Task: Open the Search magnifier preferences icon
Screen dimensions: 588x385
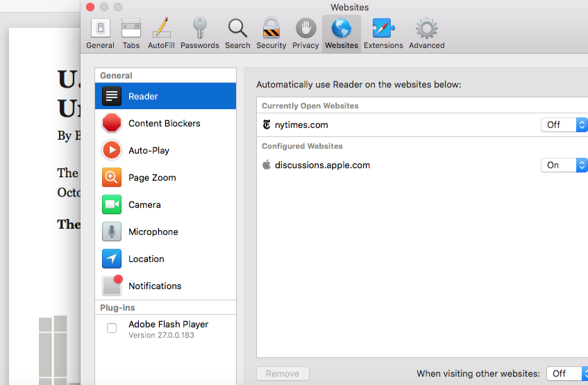Action: click(x=237, y=28)
